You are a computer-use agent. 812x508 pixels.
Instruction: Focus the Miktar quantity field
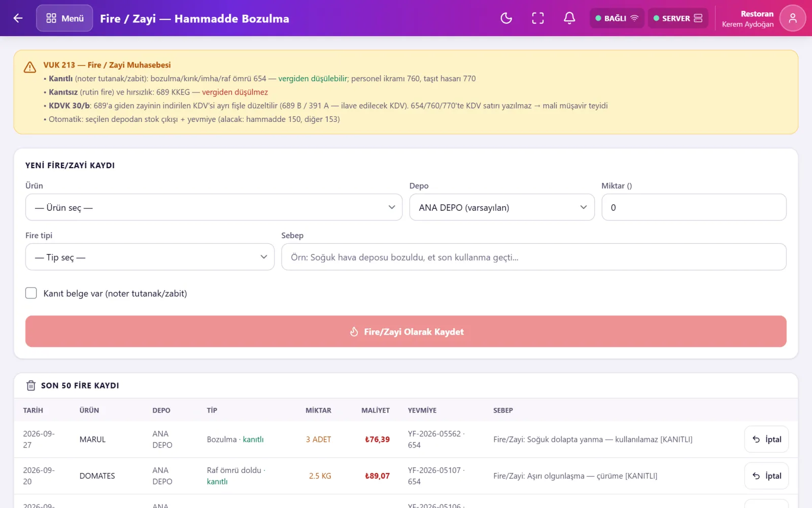(694, 207)
